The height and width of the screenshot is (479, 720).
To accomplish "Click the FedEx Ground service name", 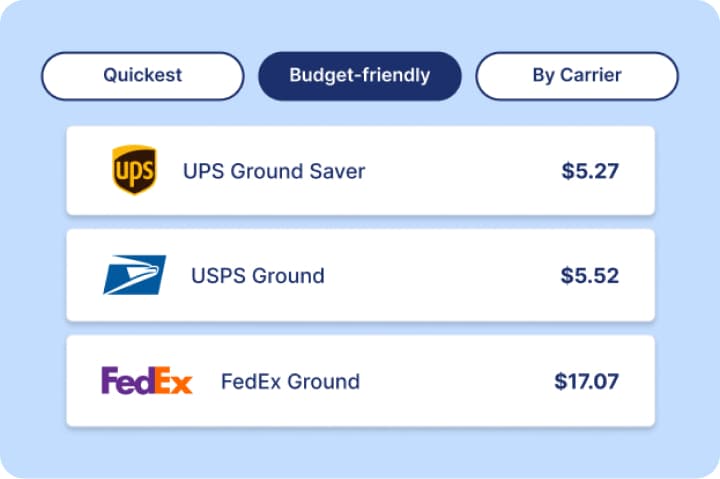I will 290,382.
